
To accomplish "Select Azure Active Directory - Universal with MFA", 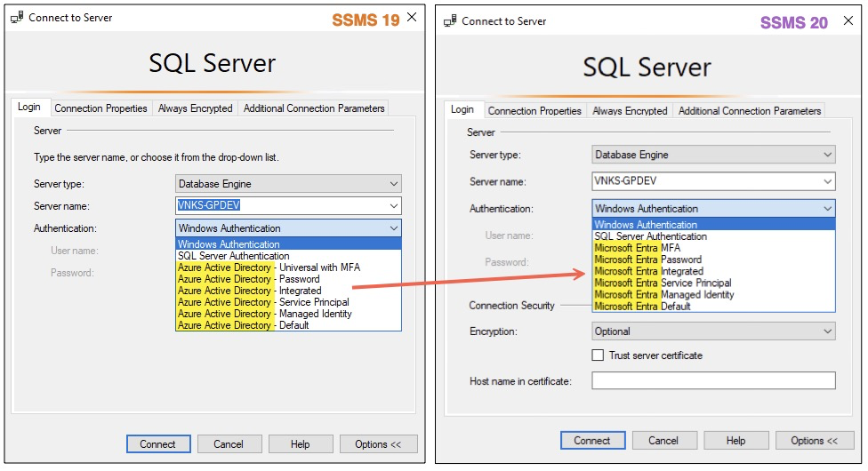I will 288,267.
